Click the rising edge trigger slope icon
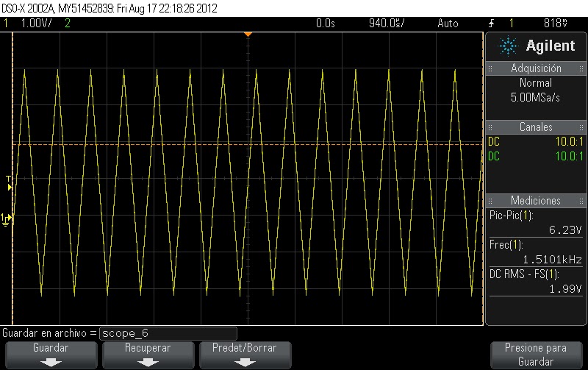This screenshot has width=588, height=370. tap(492, 24)
